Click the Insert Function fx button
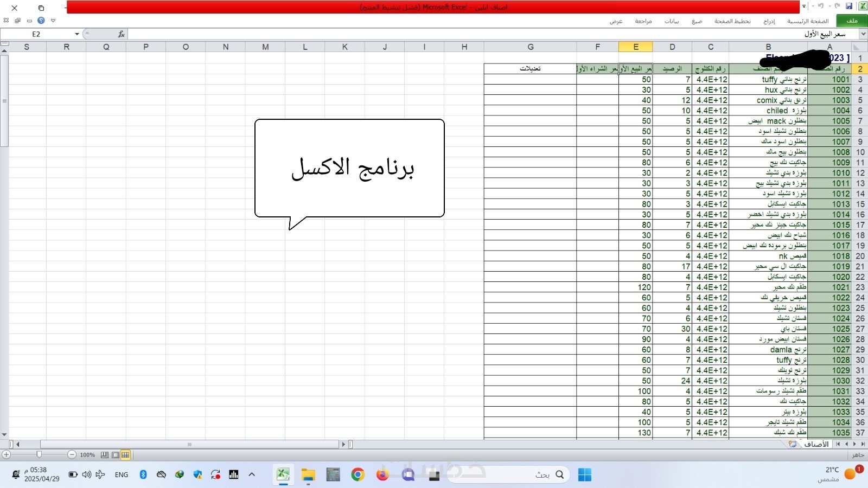 click(x=121, y=34)
